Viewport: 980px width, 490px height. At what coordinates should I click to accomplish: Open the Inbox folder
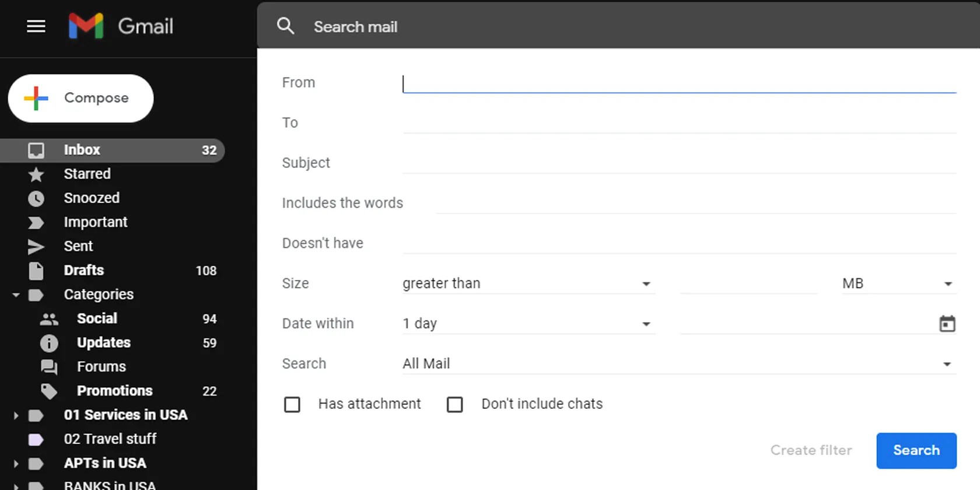click(x=82, y=150)
